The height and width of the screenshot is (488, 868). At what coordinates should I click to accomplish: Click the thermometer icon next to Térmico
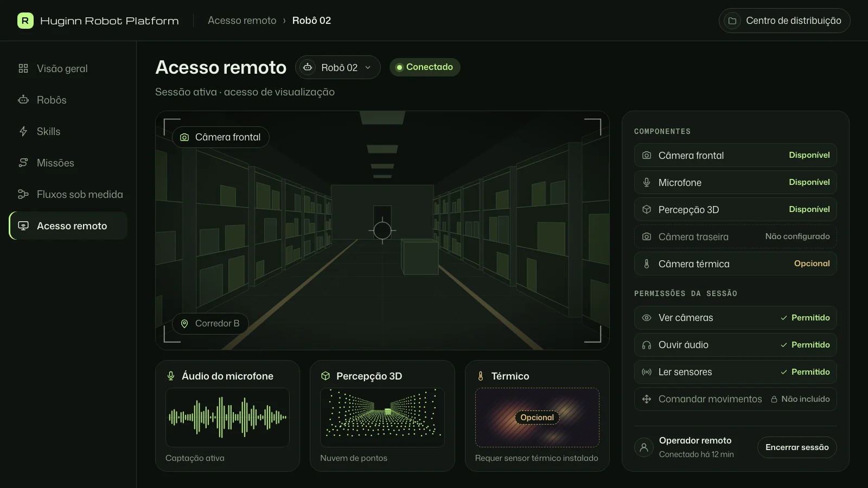point(480,376)
